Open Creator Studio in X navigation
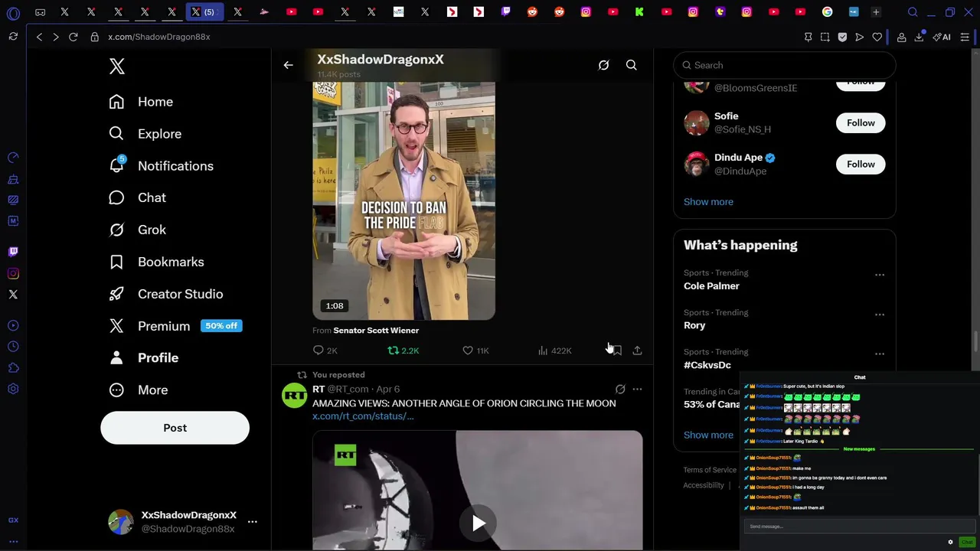980x551 pixels. (x=166, y=294)
